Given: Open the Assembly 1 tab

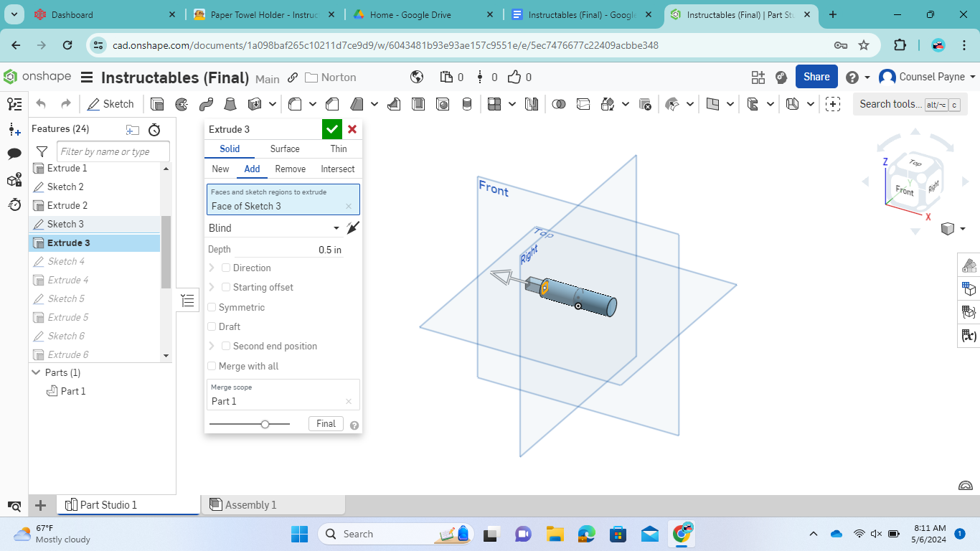Looking at the screenshot, I should (273, 505).
